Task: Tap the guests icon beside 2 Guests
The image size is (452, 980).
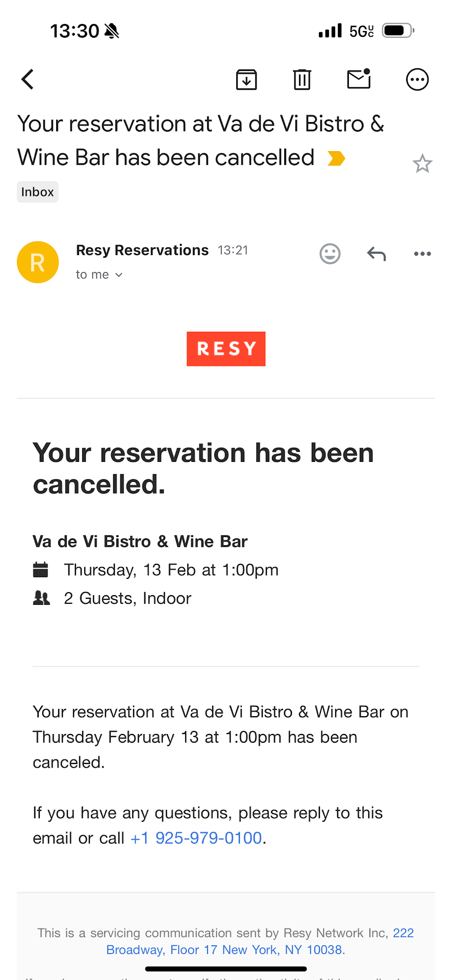Action: [x=41, y=598]
